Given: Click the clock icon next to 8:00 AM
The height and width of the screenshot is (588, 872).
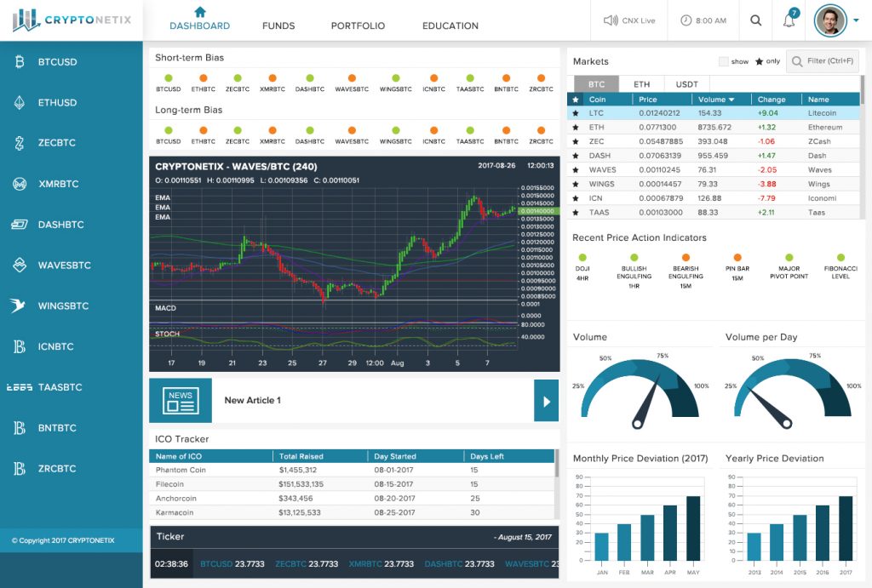Looking at the screenshot, I should pyautogui.click(x=686, y=20).
